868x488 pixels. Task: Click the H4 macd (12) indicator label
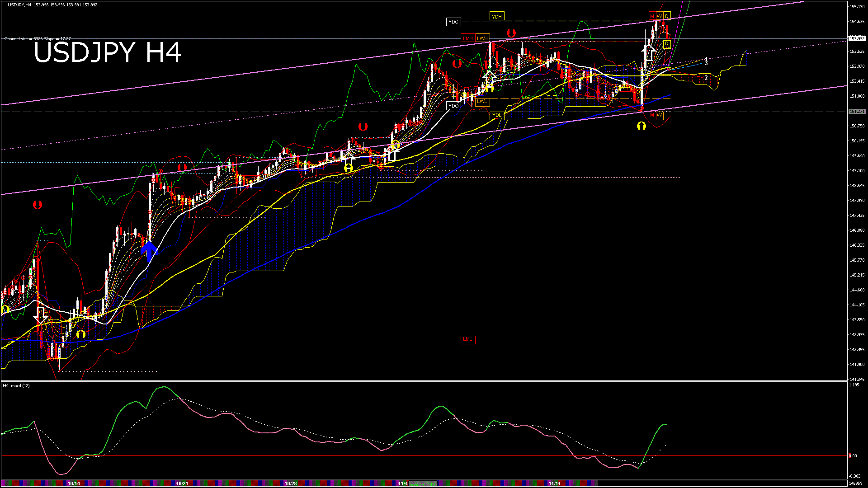coord(17,385)
